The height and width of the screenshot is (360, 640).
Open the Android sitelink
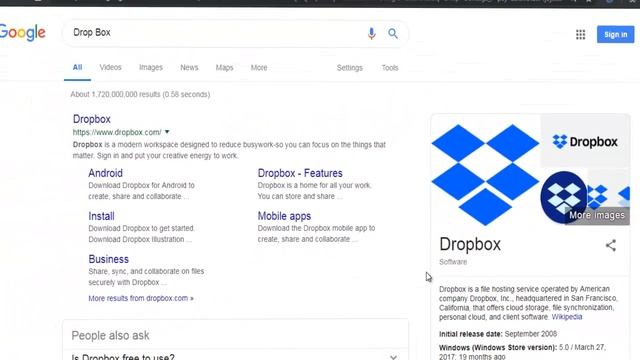[105, 173]
